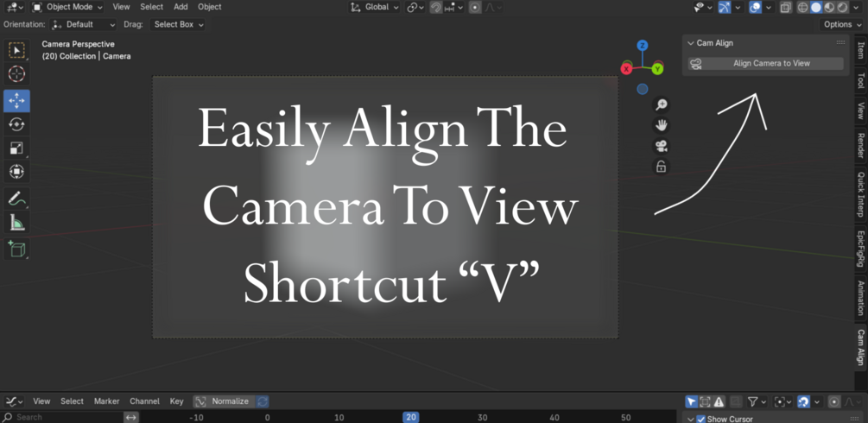Open the Orientation Default dropdown

[x=84, y=24]
